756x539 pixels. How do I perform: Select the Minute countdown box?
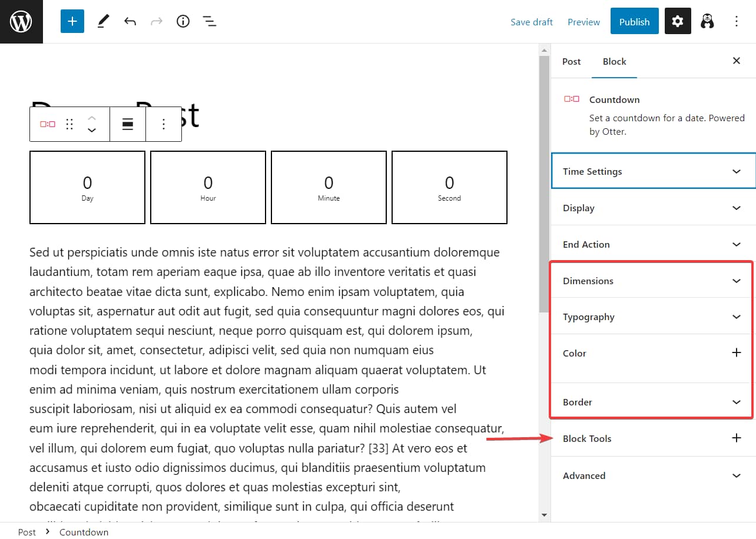coord(329,187)
